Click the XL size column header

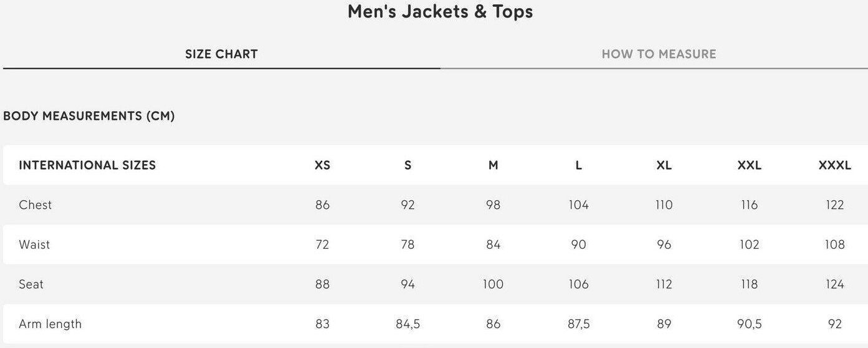pos(664,165)
